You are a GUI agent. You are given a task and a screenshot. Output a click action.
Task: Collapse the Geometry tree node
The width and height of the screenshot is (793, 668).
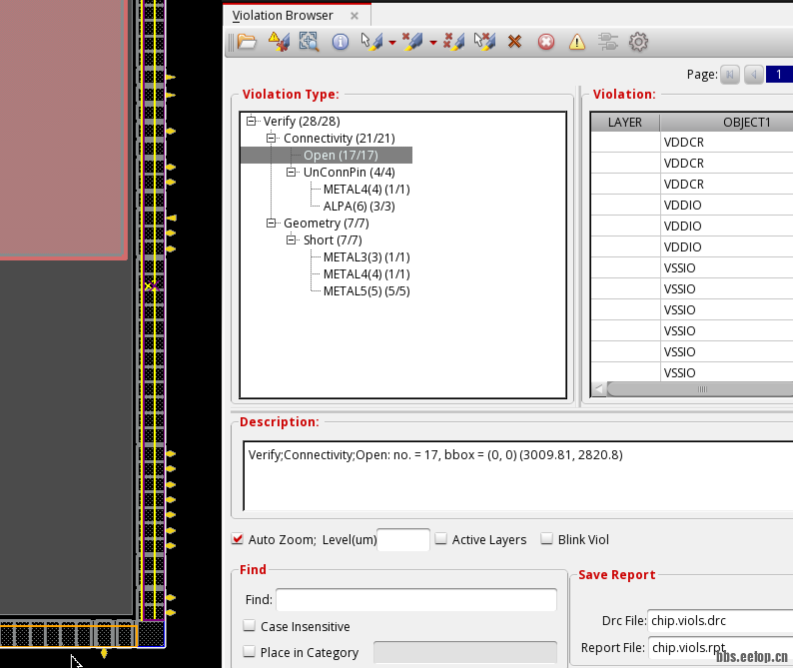(x=271, y=223)
